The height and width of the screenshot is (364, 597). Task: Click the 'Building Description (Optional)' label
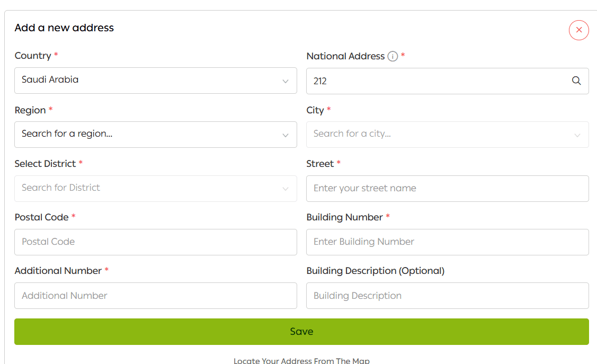[375, 271]
